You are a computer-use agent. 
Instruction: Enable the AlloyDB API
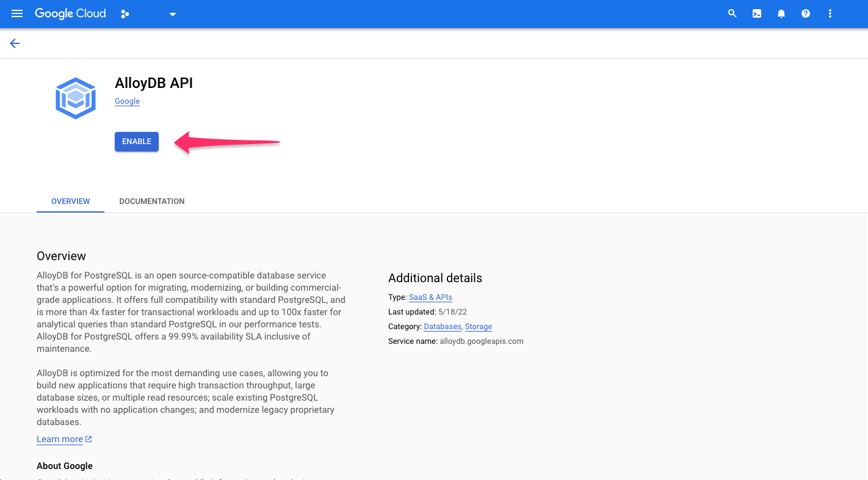click(x=136, y=141)
